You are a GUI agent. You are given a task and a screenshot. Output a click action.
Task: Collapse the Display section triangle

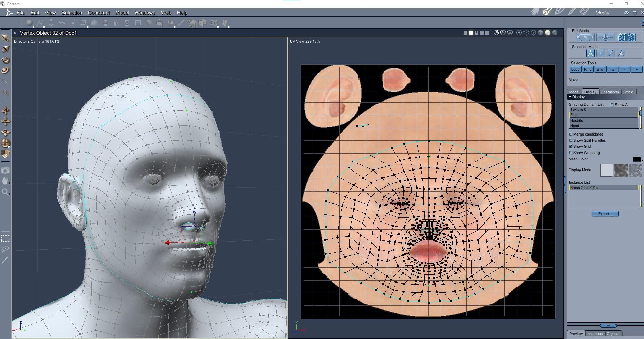(x=570, y=97)
